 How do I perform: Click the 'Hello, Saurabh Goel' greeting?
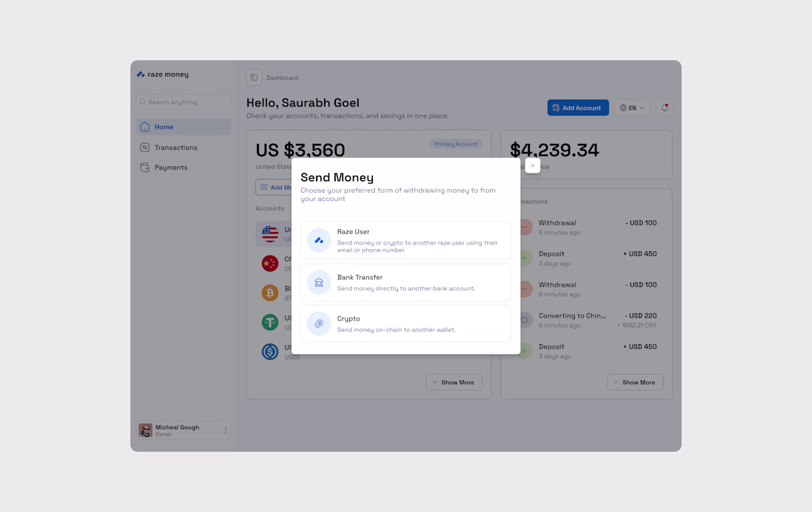[x=303, y=103]
